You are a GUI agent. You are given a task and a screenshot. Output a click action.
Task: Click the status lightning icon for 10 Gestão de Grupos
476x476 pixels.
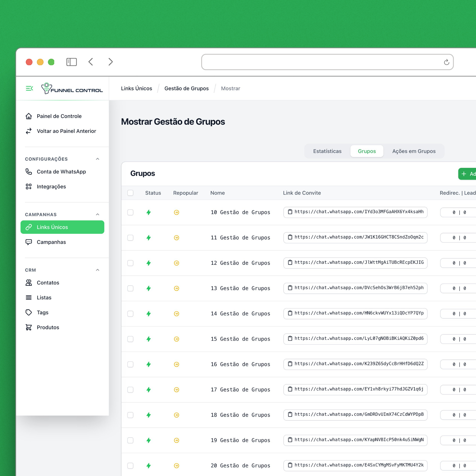(x=149, y=212)
